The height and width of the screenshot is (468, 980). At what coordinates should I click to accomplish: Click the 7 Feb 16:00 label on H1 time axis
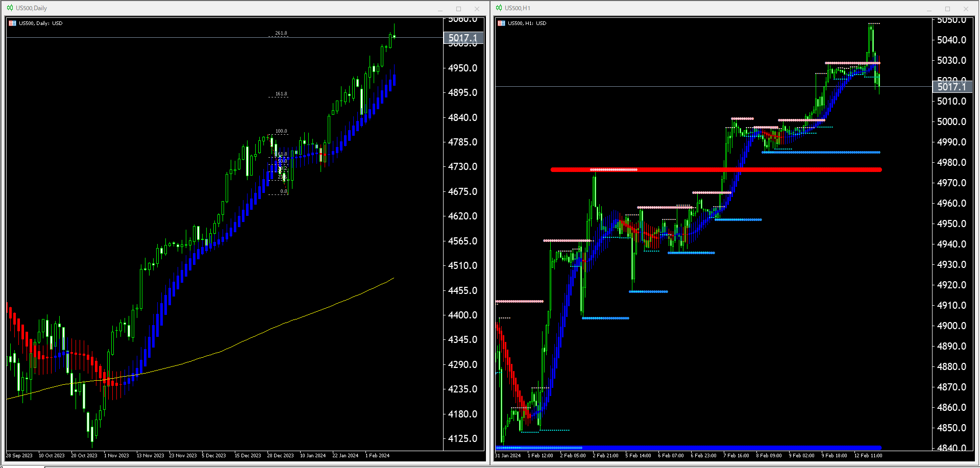click(736, 456)
